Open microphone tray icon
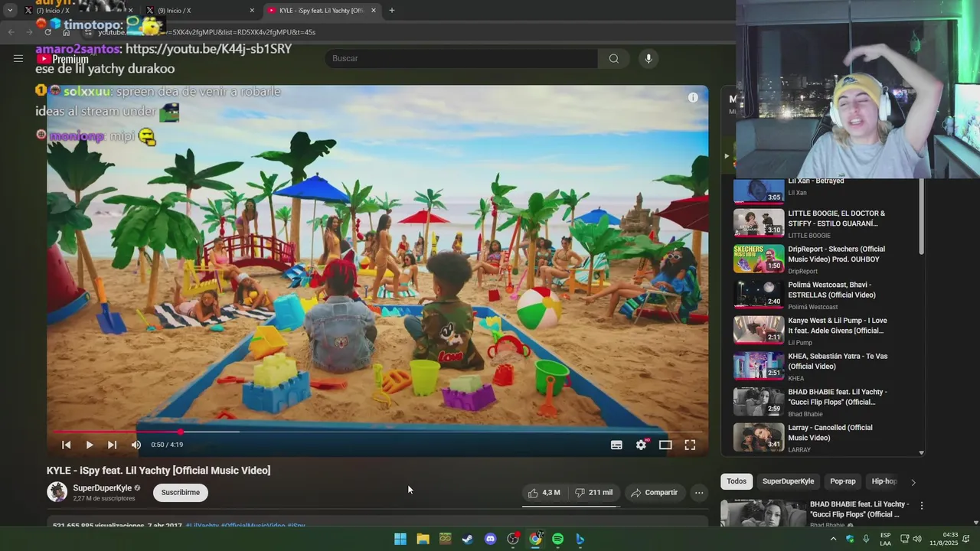980x551 pixels. click(x=866, y=539)
